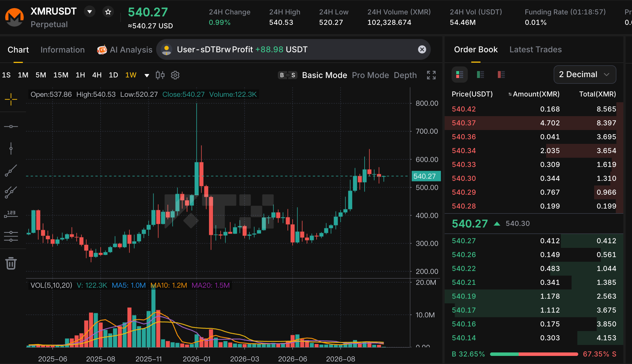Open the XMRUSDT pair selector dropdown
Image resolution: width=632 pixels, height=364 pixels.
90,12
